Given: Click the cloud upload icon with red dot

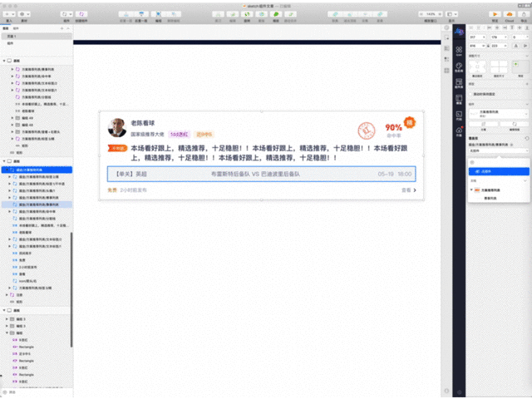Looking at the screenshot, I should click(459, 131).
